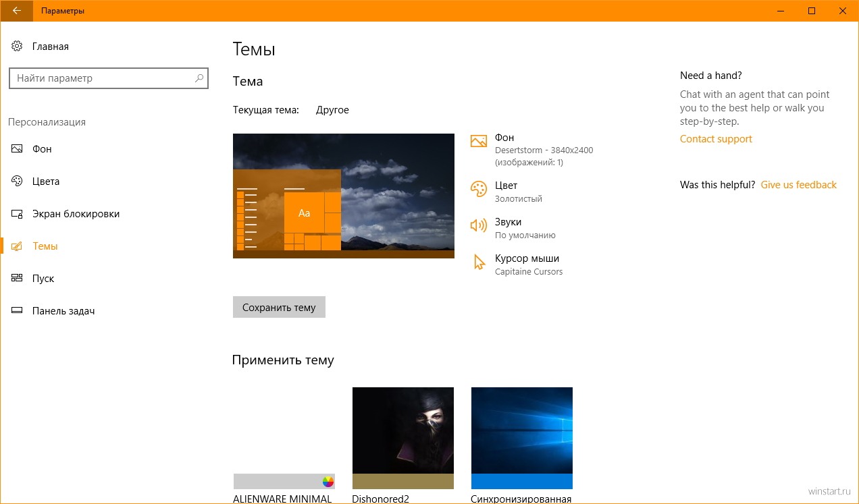Click the speaker icon beside Звуки
The image size is (859, 504).
point(479,225)
